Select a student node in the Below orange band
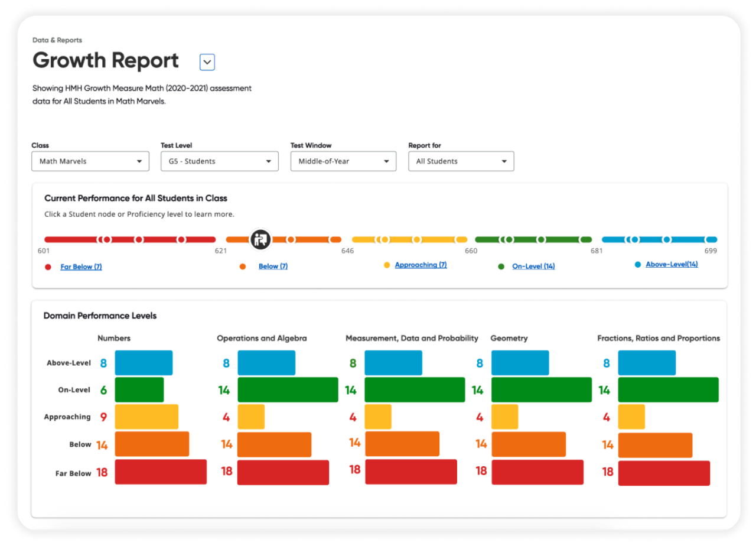This screenshot has width=756, height=546. [x=291, y=239]
